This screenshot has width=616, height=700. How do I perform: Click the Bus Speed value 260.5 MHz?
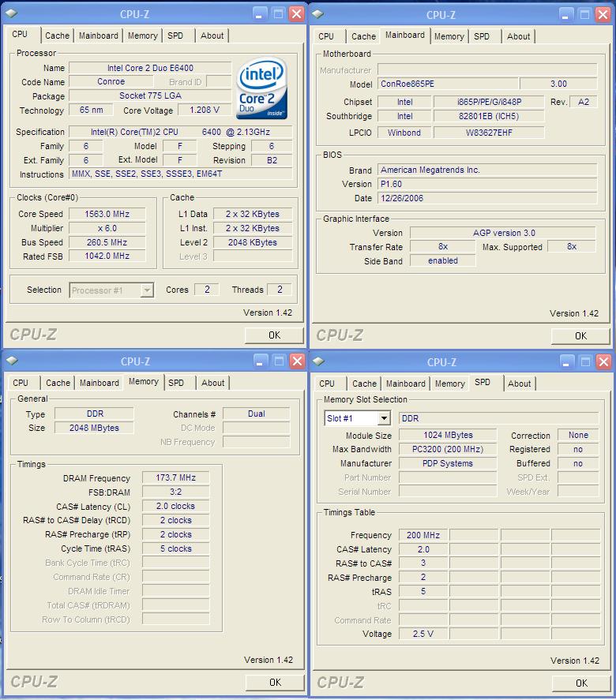(107, 242)
